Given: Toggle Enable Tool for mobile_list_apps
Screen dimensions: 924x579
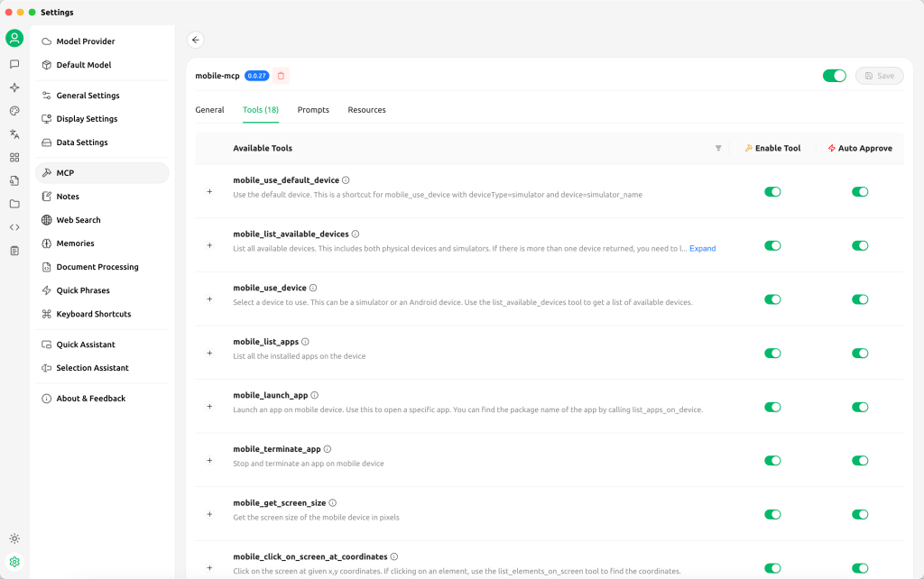Looking at the screenshot, I should (772, 353).
